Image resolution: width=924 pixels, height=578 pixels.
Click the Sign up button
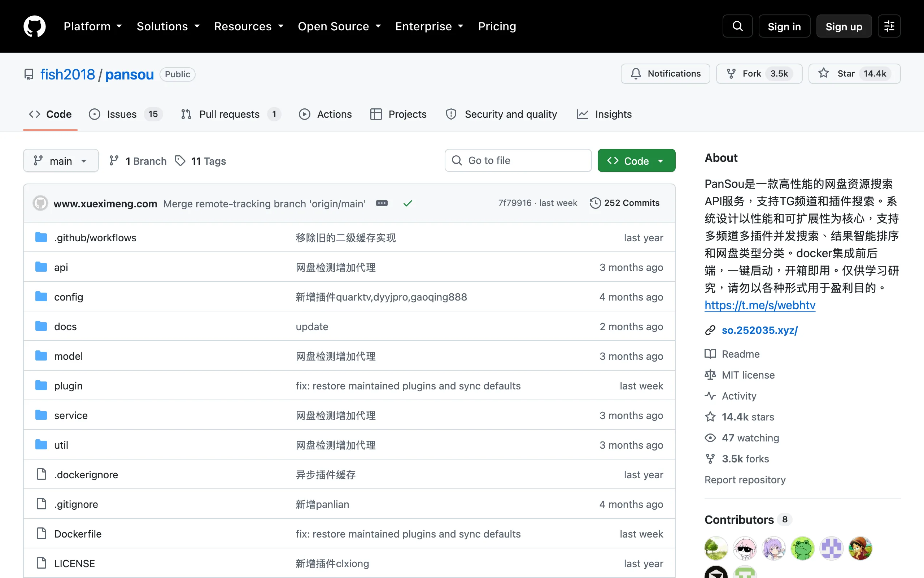(x=844, y=26)
